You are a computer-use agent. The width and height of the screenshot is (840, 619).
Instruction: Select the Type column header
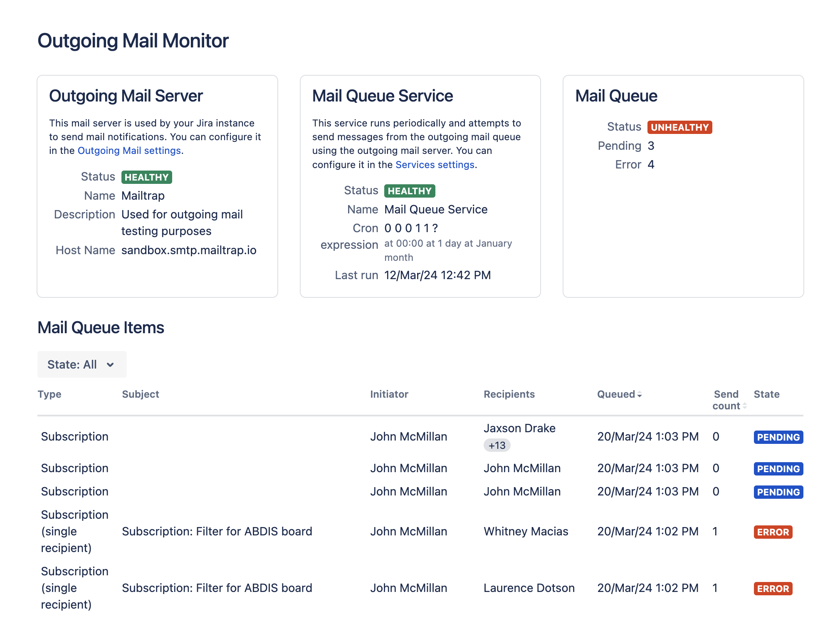click(49, 394)
